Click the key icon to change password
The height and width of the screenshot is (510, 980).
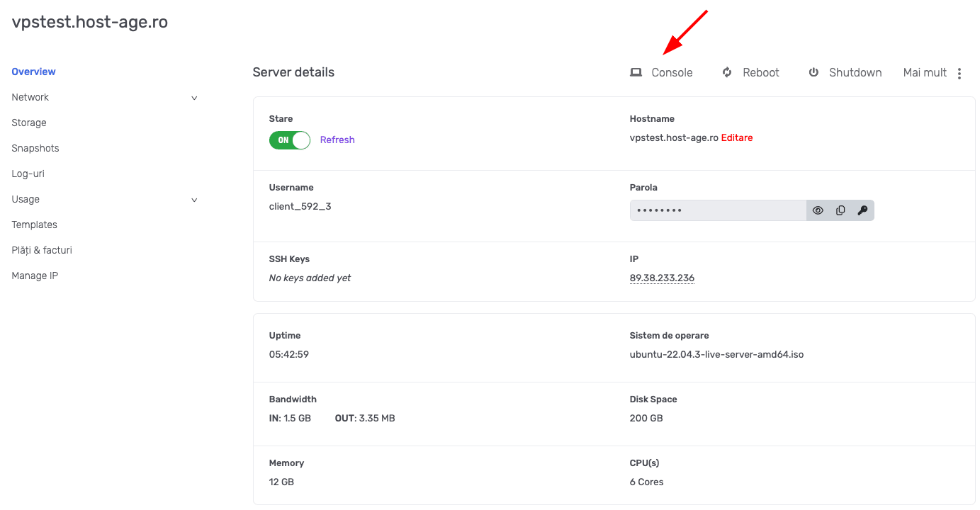[x=862, y=210]
